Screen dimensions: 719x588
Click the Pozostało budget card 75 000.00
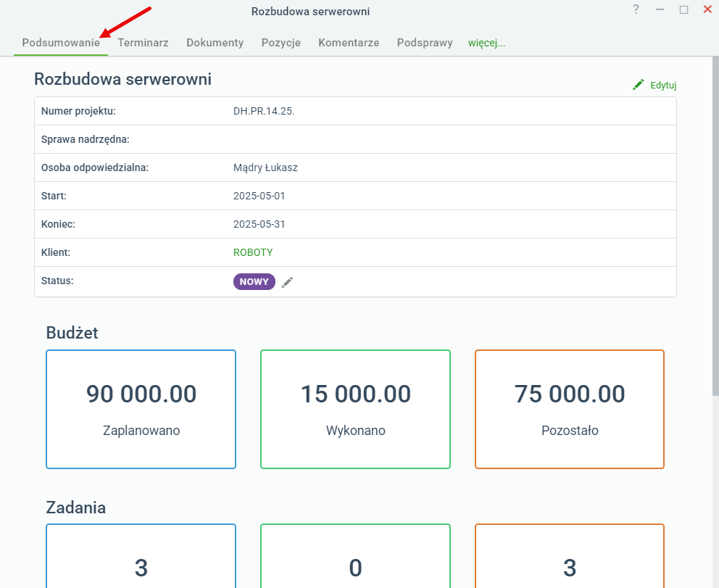[x=570, y=409]
